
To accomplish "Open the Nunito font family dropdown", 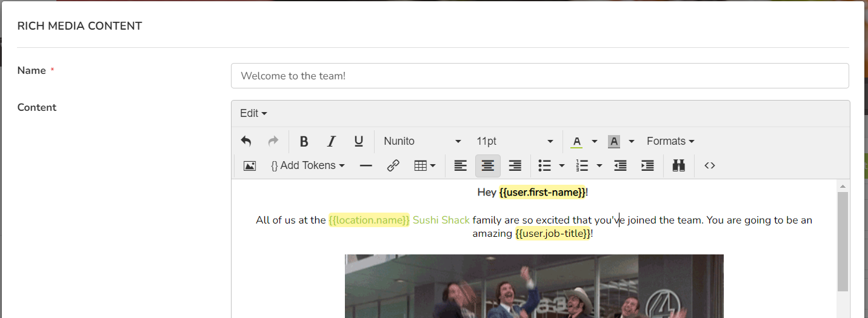I will tap(422, 141).
